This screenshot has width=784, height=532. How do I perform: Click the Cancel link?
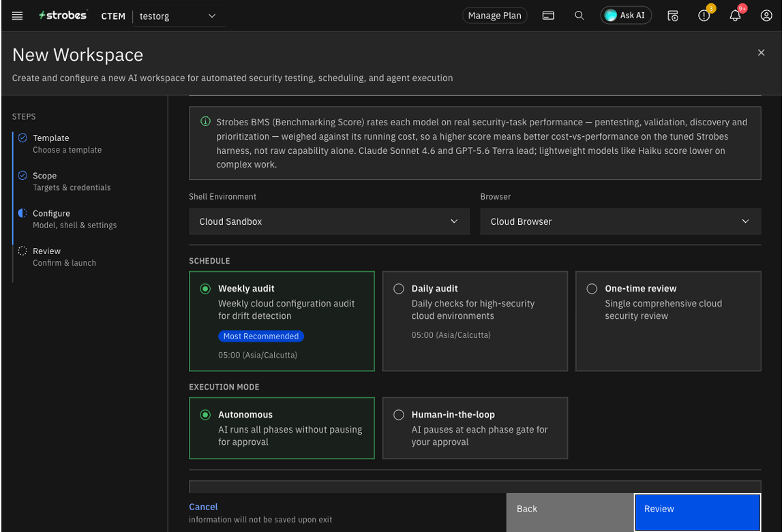click(203, 507)
